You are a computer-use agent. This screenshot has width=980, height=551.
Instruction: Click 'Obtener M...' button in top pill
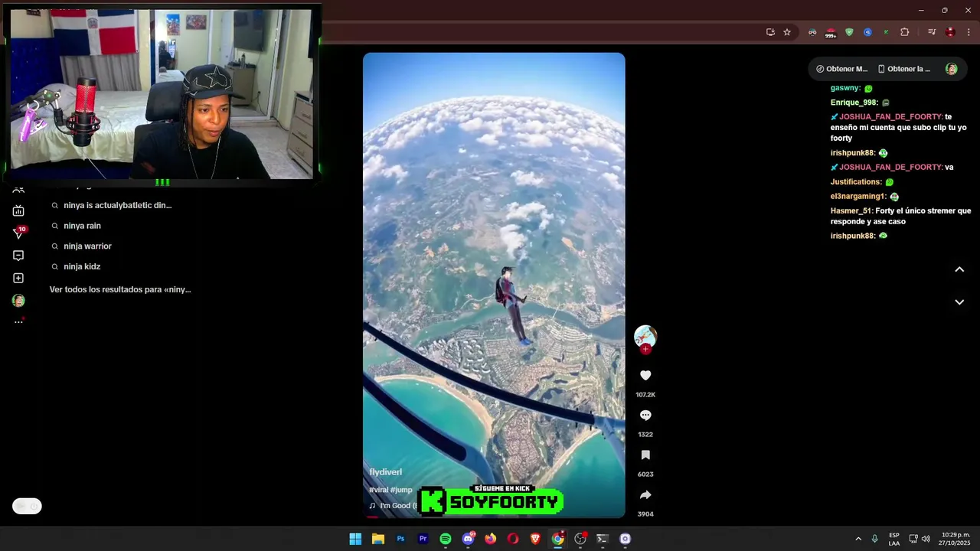841,69
